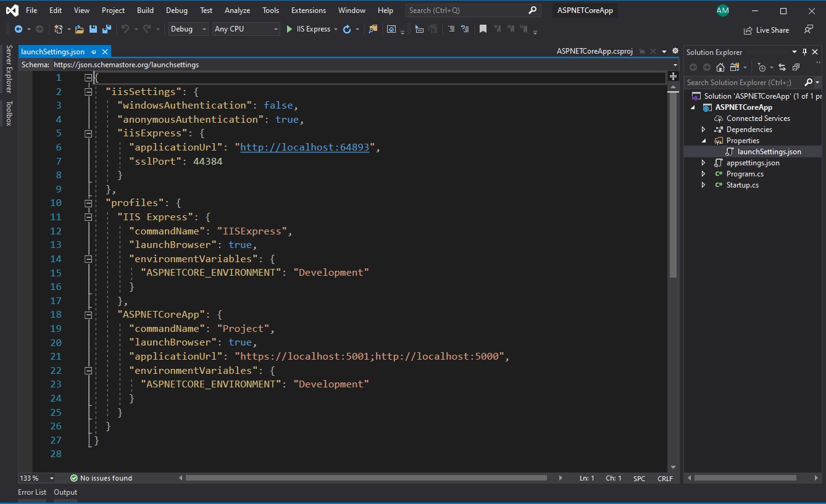This screenshot has height=504, width=826.
Task: Select Connected Services in Solution Explorer
Action: pyautogui.click(x=758, y=118)
